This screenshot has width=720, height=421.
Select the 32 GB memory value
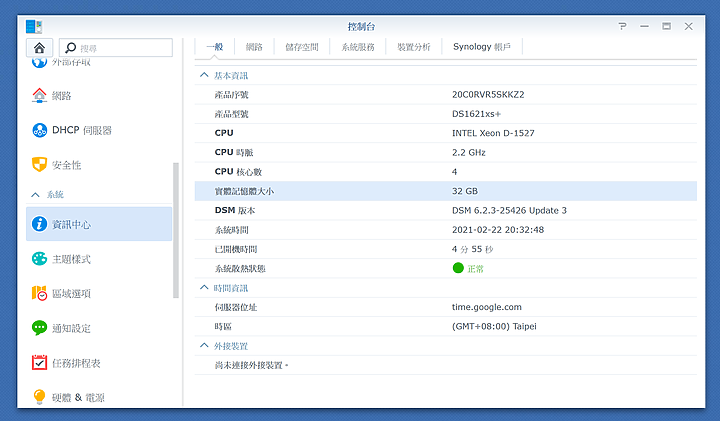(465, 191)
